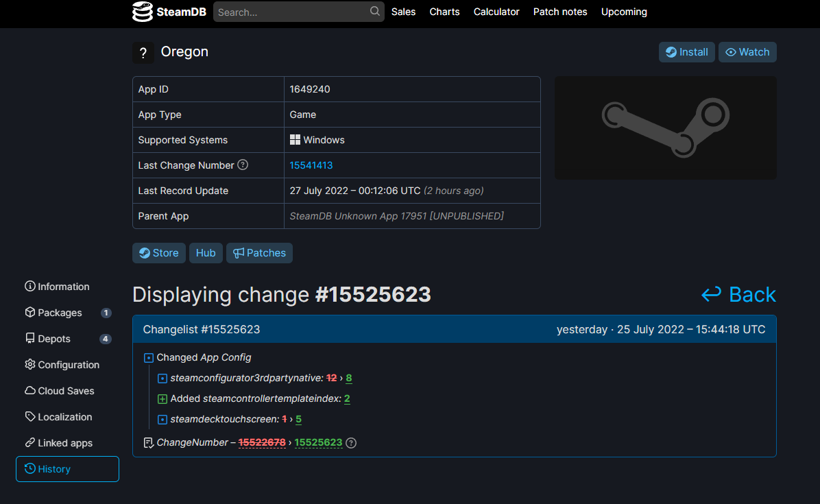Click the SteamDB brand name text
Viewport: 820px width, 504px height.
tap(181, 12)
